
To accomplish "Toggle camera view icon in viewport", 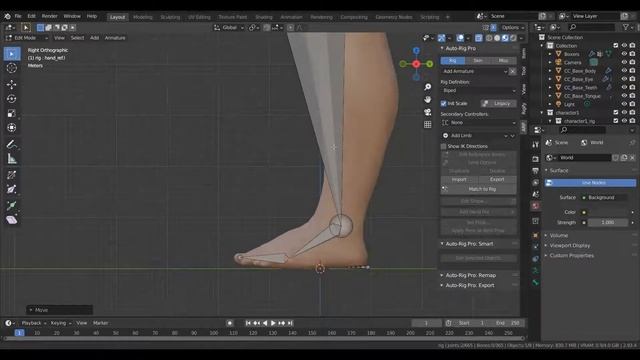I will pyautogui.click(x=427, y=112).
